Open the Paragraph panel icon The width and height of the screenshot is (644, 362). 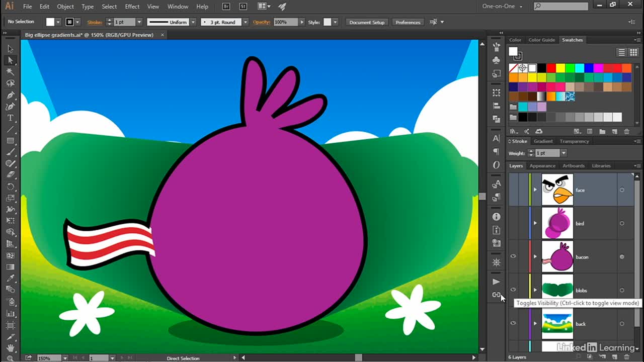click(497, 151)
